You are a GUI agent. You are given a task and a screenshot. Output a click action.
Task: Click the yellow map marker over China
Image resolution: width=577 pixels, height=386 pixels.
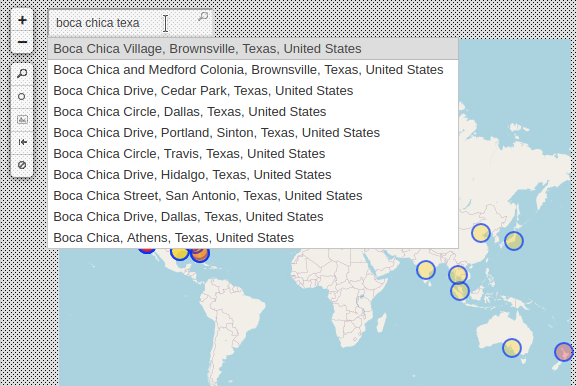(481, 233)
